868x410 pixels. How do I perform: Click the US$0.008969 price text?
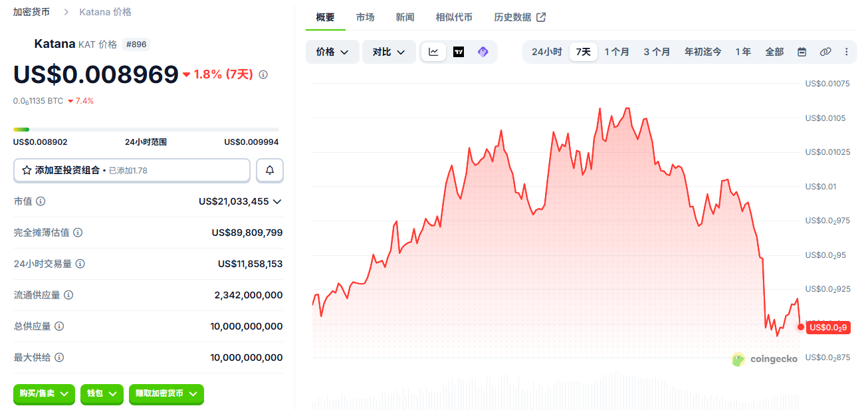click(x=96, y=74)
